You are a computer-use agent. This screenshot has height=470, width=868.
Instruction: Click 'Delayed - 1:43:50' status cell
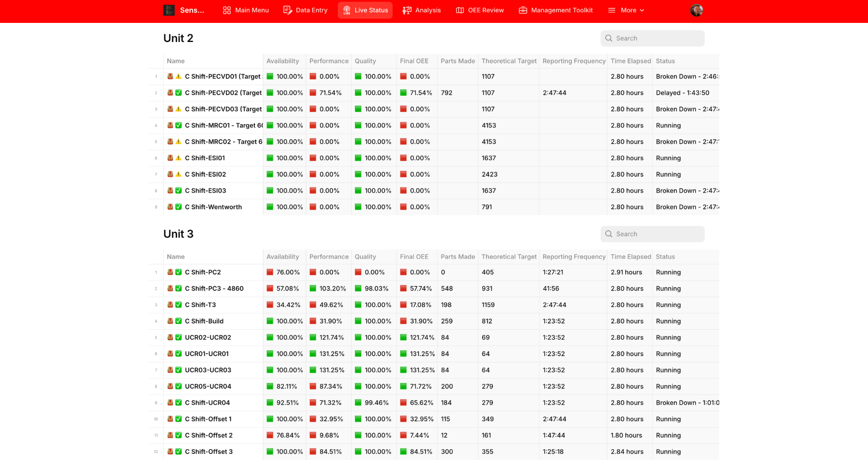682,92
